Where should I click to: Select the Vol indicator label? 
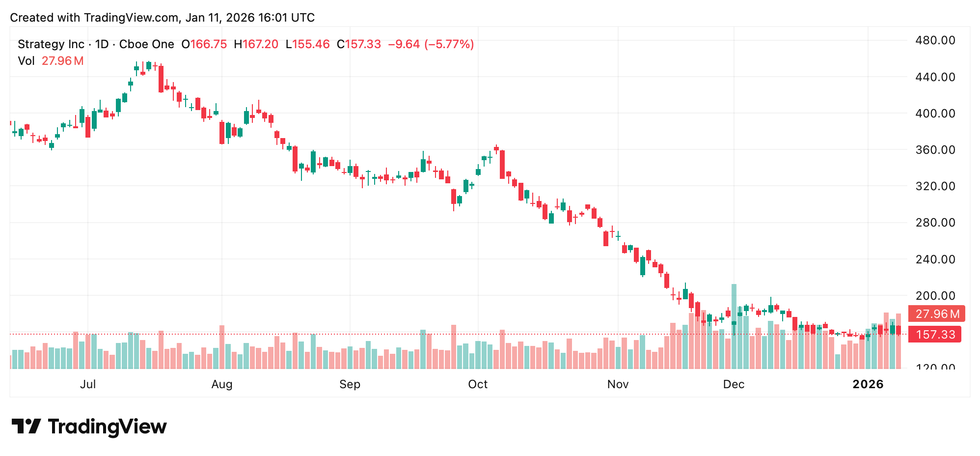point(26,61)
